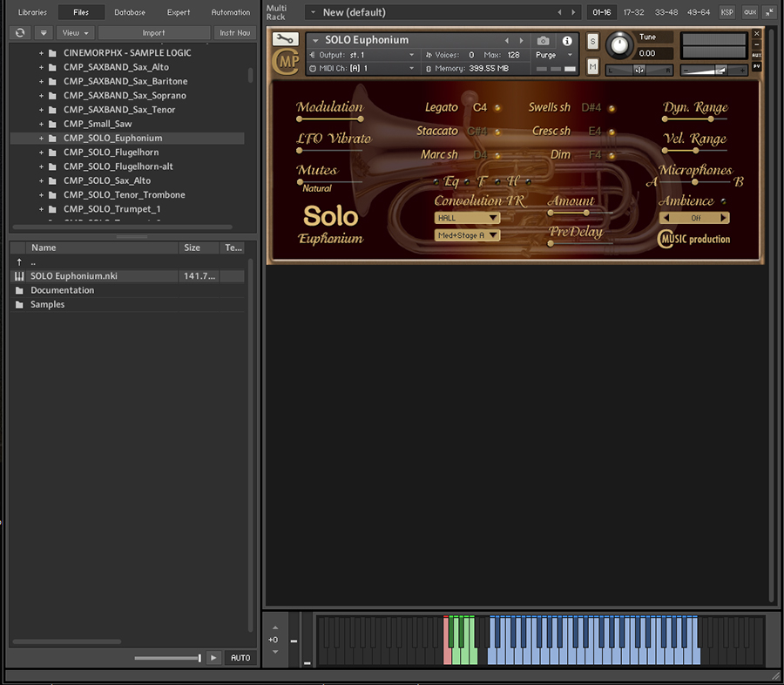Select the CMP_SAXBAND_Sax_Baritone folder
This screenshot has height=685, width=784.
(125, 81)
